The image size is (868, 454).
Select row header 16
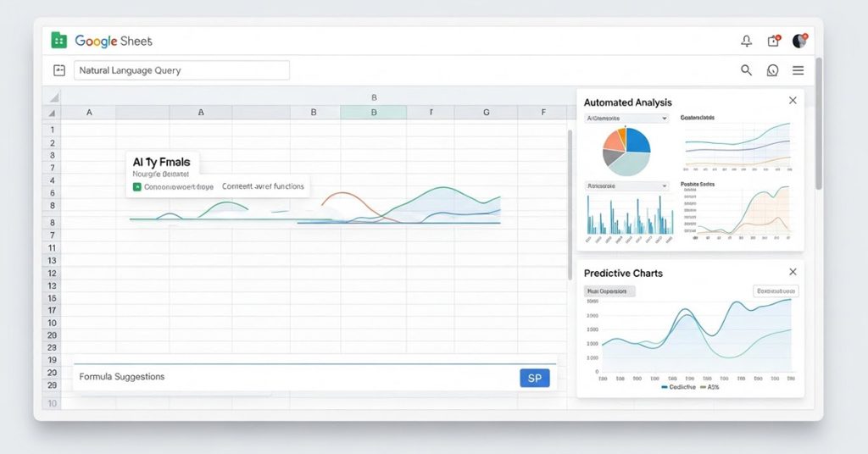[x=52, y=298]
